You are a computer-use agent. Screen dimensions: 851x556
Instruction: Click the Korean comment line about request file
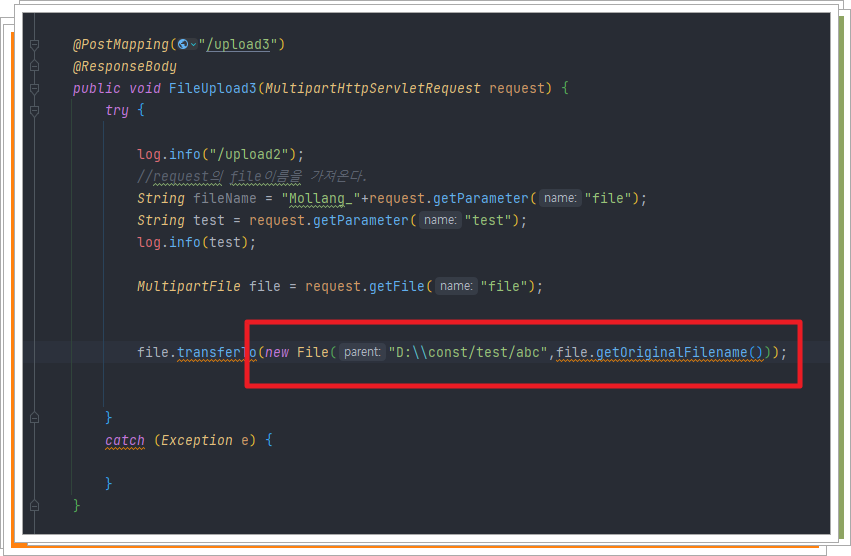click(x=252, y=176)
